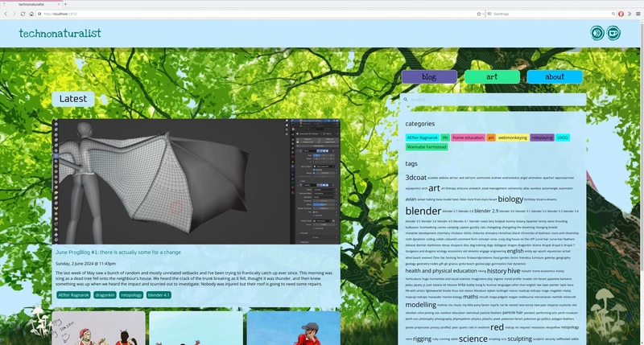644x345 pixels.
Task: Click the avian tag
Action: click(x=411, y=199)
